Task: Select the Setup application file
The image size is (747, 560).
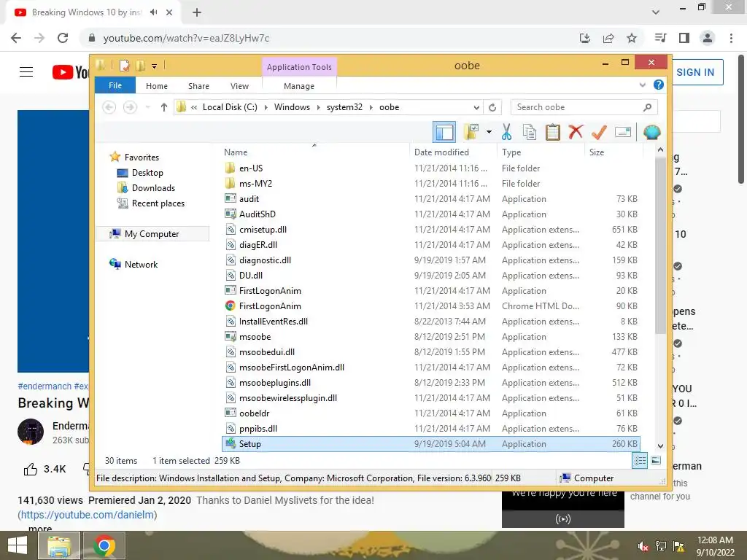Action: point(432,444)
